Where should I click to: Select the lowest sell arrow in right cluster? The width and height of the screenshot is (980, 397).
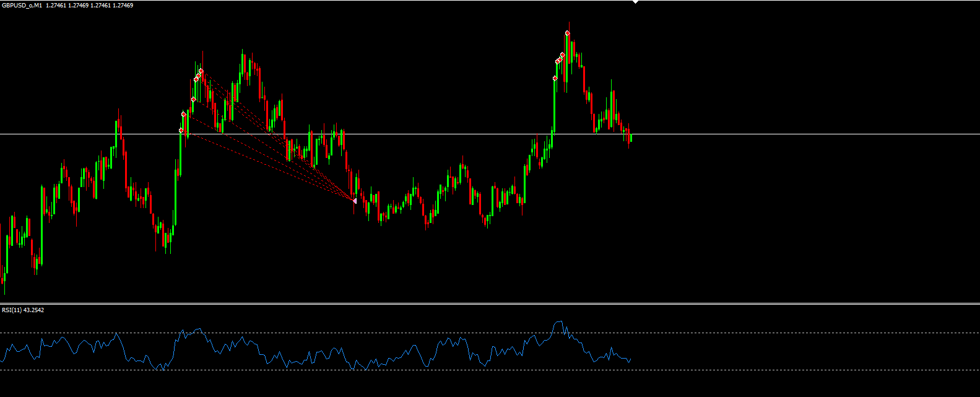point(555,78)
